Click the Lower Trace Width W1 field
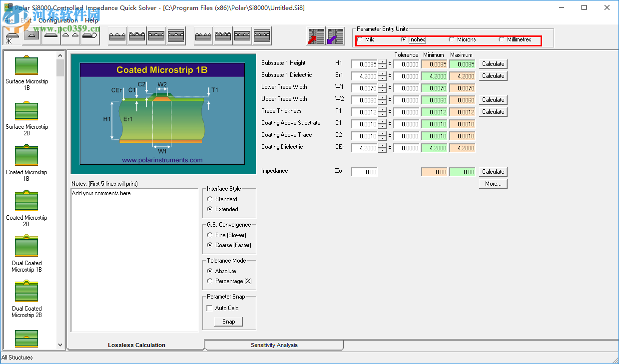619x364 pixels. [x=364, y=88]
